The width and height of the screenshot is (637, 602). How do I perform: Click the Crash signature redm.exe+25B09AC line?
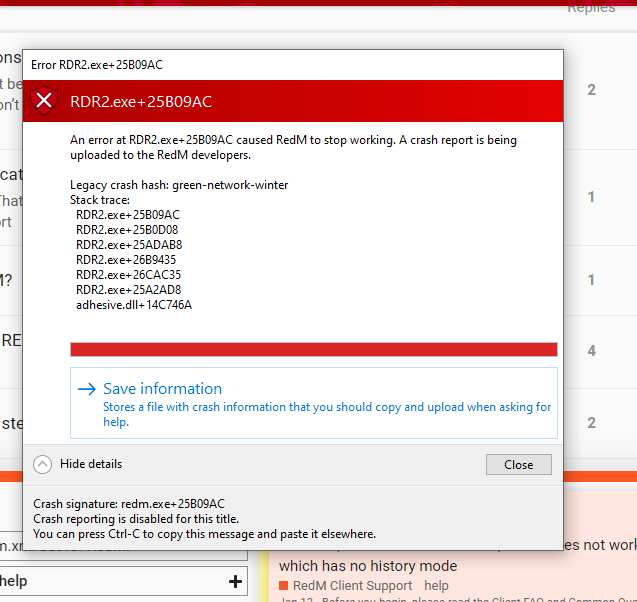129,504
